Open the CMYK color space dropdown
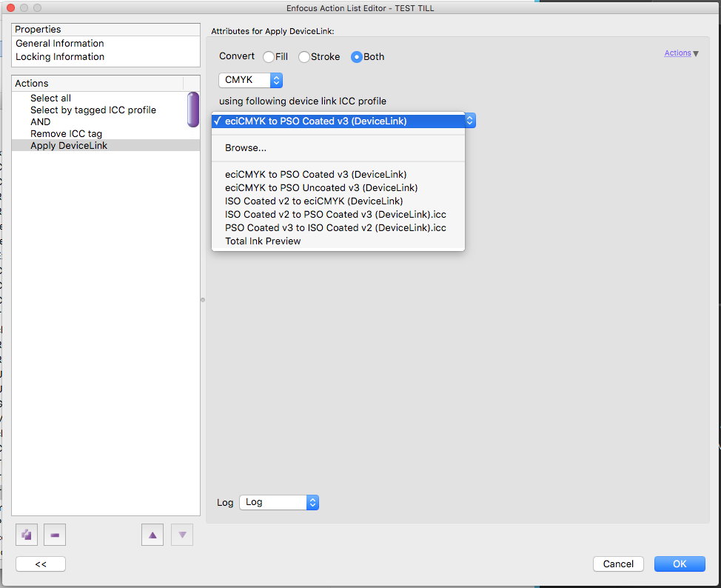 (x=251, y=80)
